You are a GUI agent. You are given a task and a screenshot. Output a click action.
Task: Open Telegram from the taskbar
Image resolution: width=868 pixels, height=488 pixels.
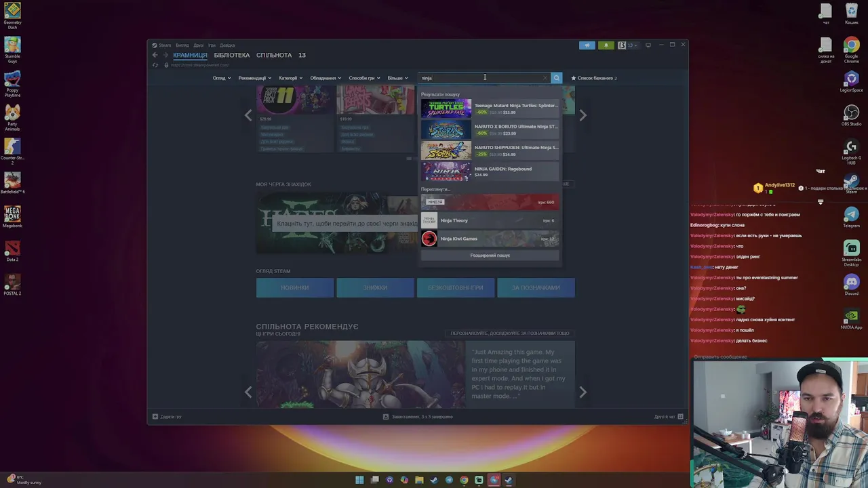449,480
